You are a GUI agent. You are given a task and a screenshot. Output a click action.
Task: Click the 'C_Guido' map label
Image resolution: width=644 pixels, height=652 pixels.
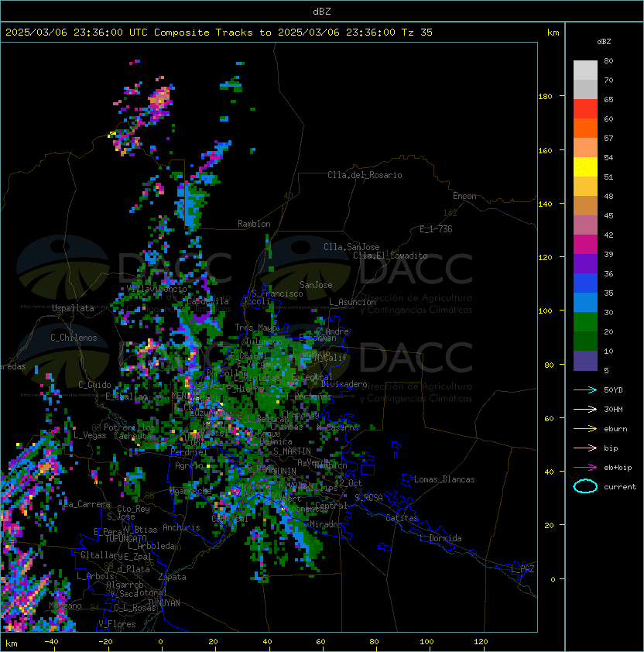(94, 385)
